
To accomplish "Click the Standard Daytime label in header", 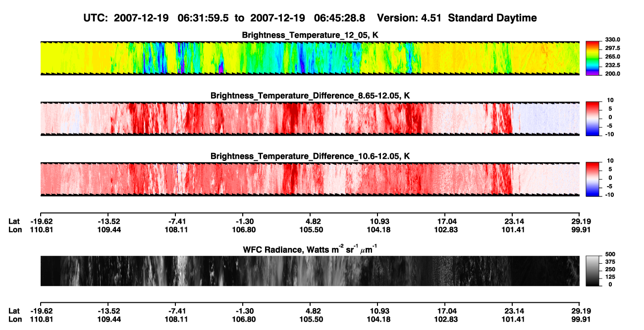I will coord(491,18).
